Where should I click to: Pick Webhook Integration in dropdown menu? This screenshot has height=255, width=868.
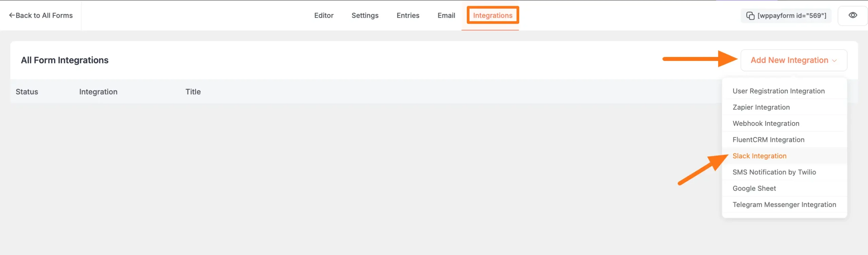tap(766, 124)
